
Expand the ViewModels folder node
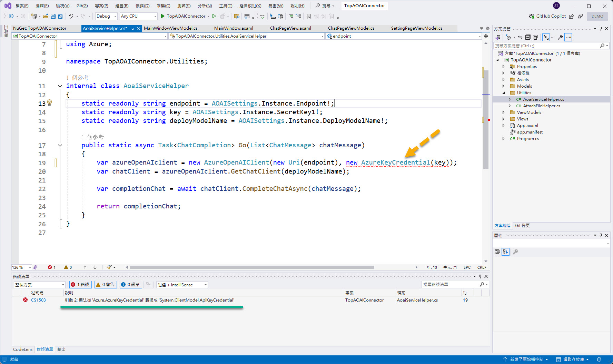[x=503, y=112]
